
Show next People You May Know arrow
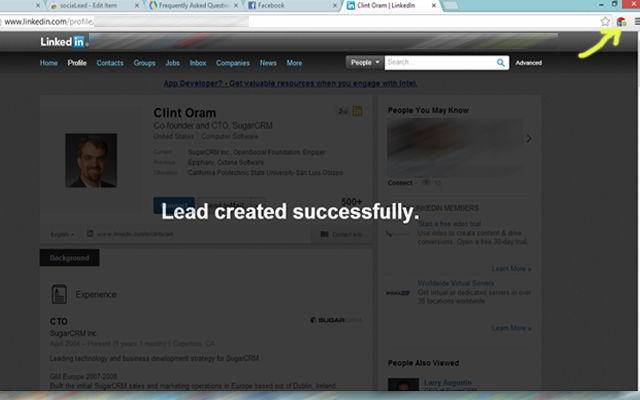pyautogui.click(x=529, y=138)
